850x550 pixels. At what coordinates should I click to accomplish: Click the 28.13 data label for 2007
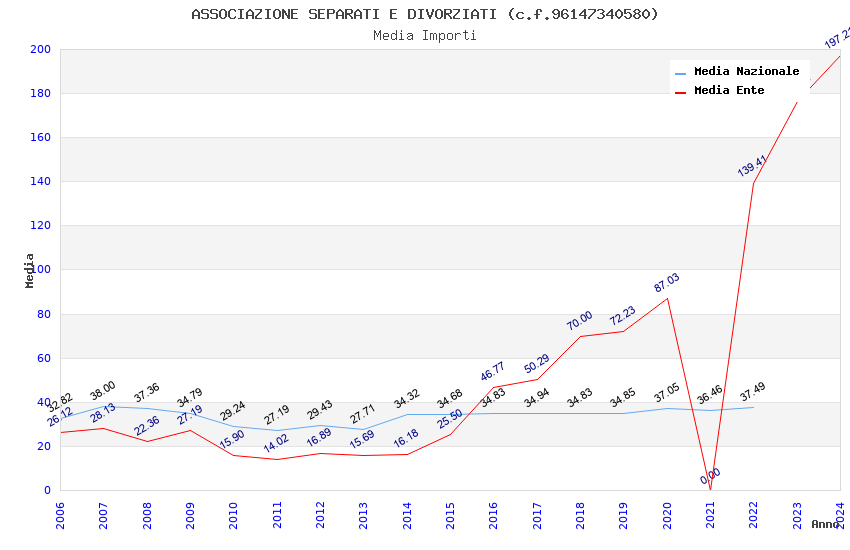[103, 413]
